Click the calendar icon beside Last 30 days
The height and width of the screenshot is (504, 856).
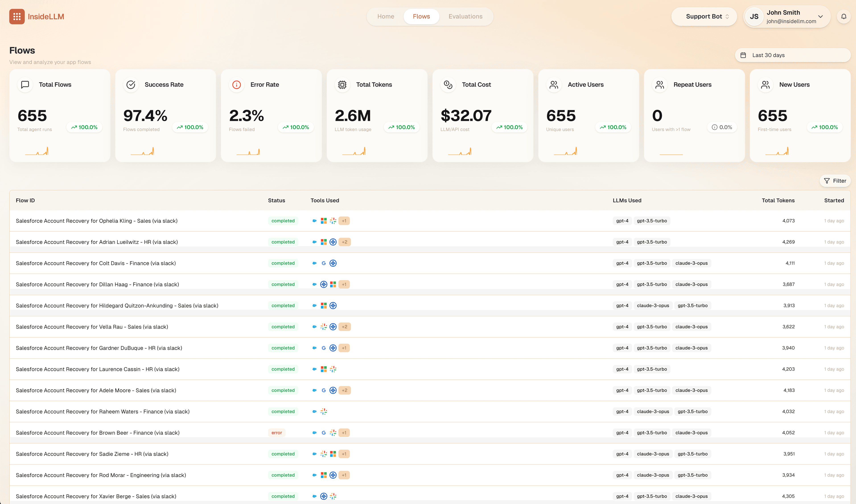743,55
